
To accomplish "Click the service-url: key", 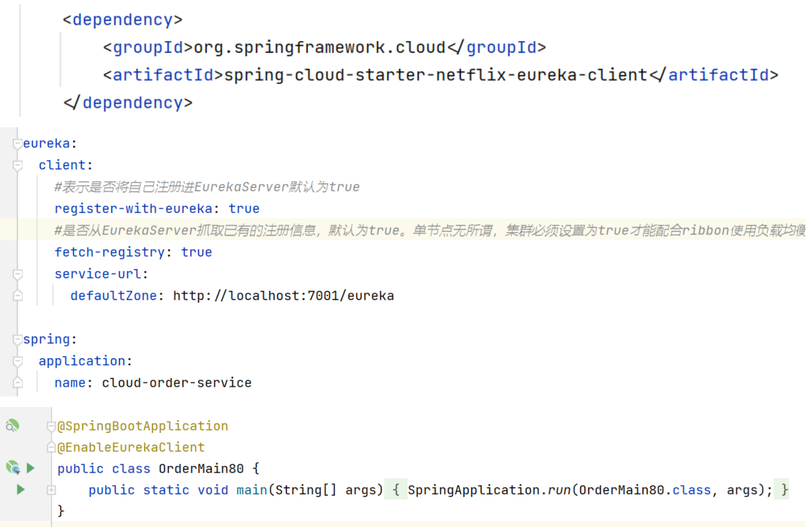I will 102,274.
